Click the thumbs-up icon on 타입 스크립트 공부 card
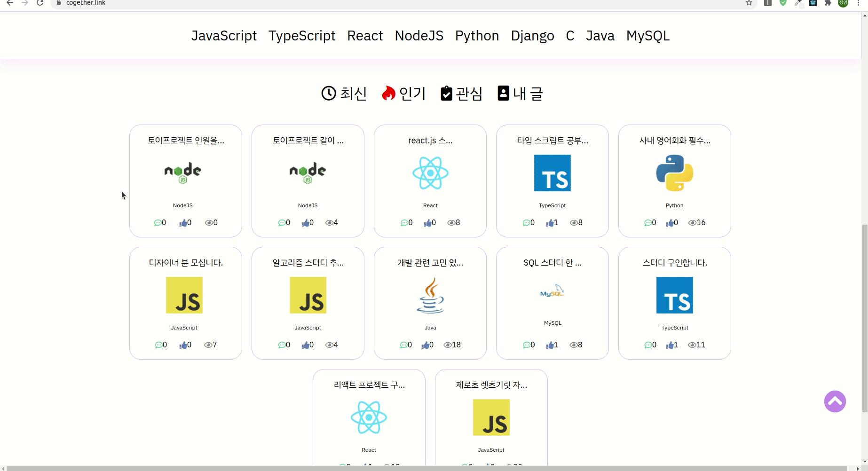Screen dimensions: 868x471 550,223
